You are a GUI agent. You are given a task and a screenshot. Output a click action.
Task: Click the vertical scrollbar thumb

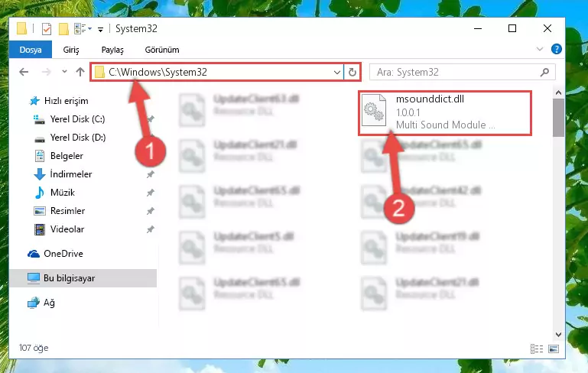(558, 118)
